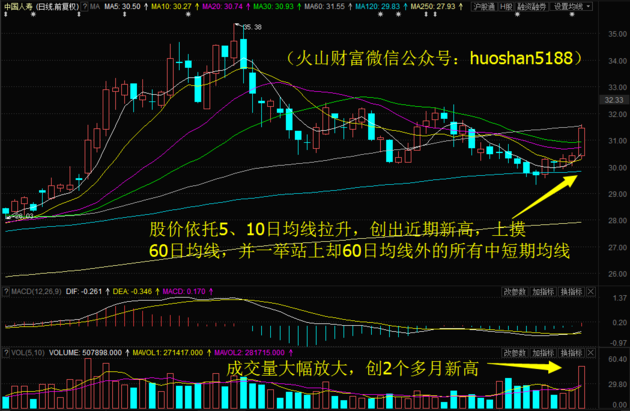Screen dimensions: 630x411
Task: Click the dropdown arrow beside 设置均线
Action: coord(590,6)
